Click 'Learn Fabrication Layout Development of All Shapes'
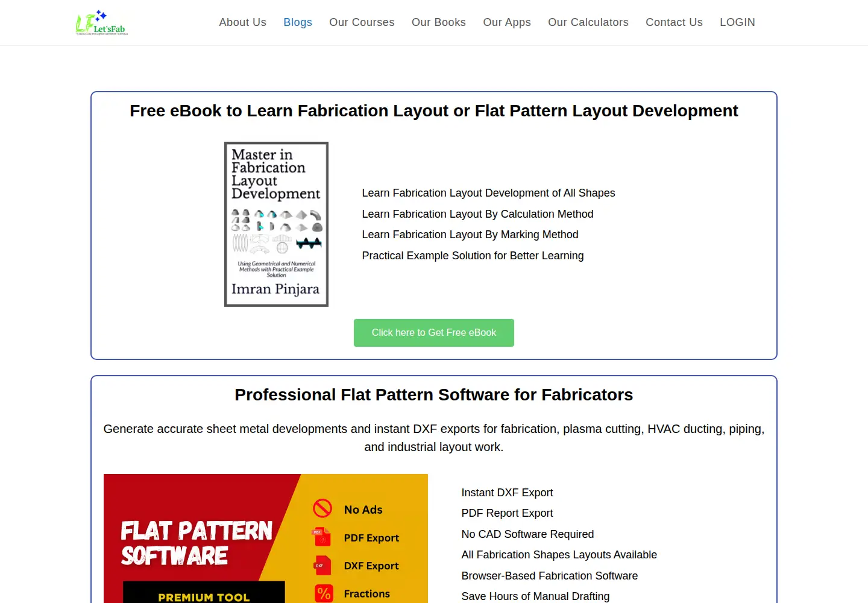868x603 pixels. pos(488,193)
